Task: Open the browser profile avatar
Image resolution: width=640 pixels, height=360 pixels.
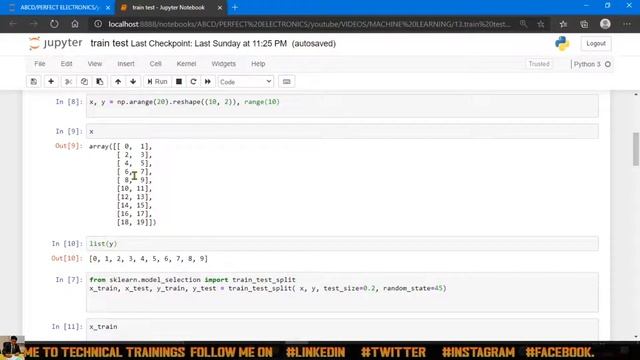Action: 605,24
